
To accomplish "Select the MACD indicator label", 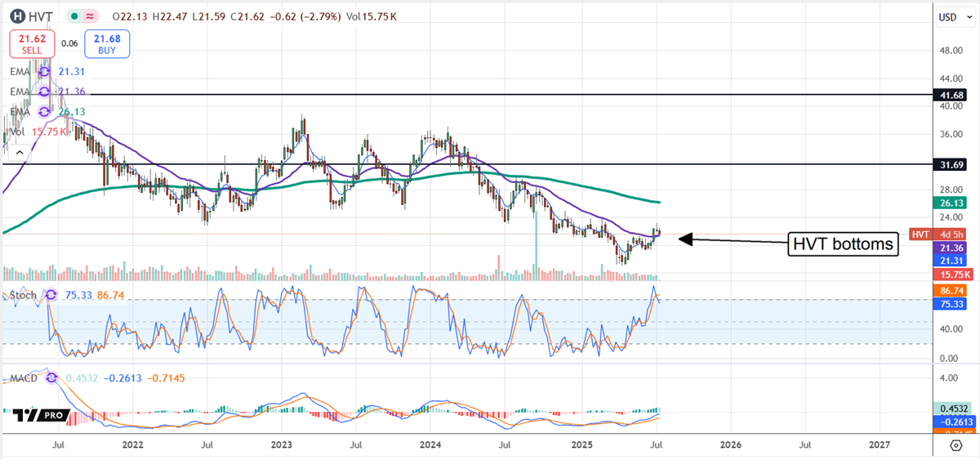I will point(24,379).
